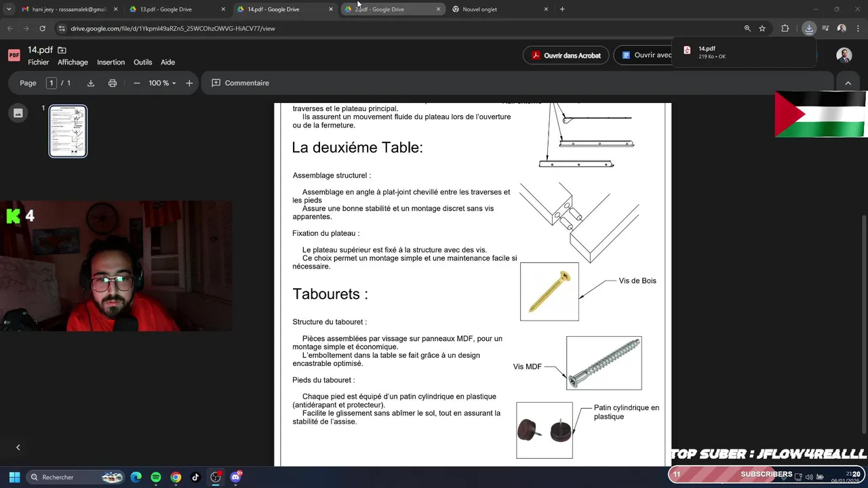The height and width of the screenshot is (488, 868).
Task: Open OBS Studio from the taskbar
Action: coord(216,477)
